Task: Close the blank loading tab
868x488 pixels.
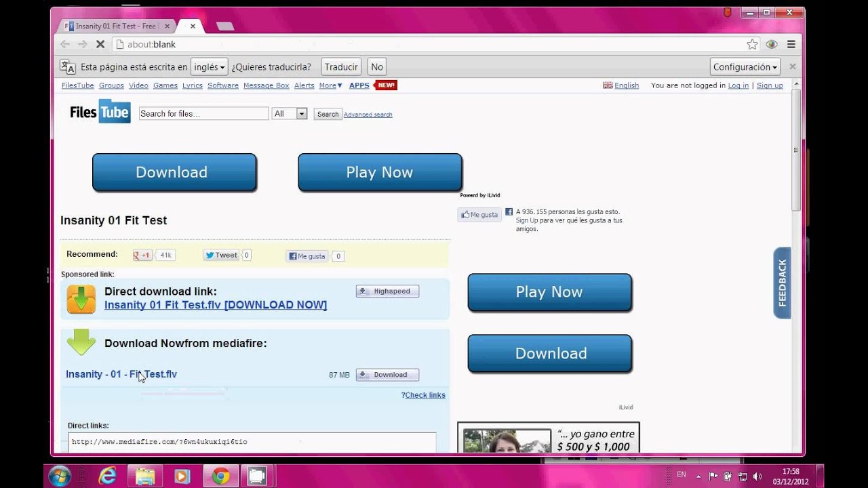Action: pyautogui.click(x=193, y=26)
